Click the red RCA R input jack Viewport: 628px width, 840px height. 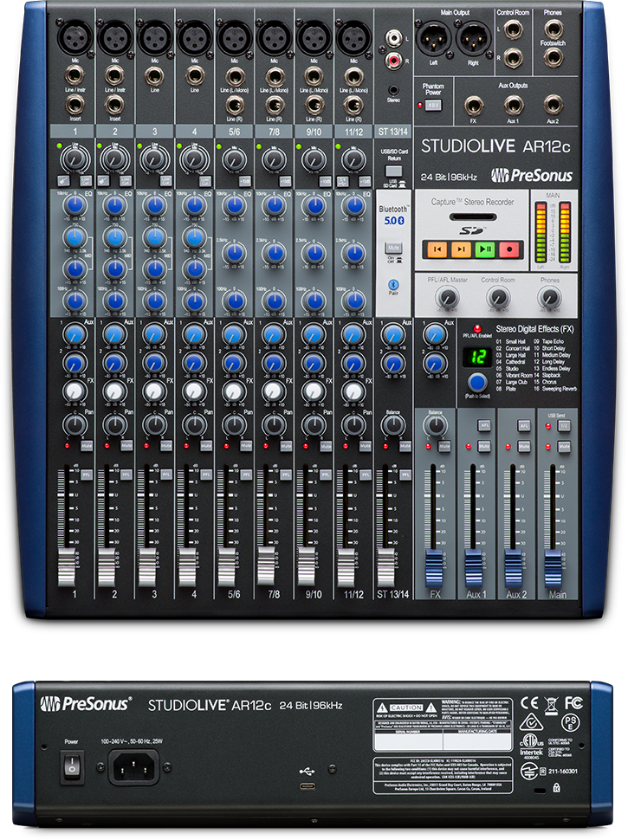click(393, 60)
